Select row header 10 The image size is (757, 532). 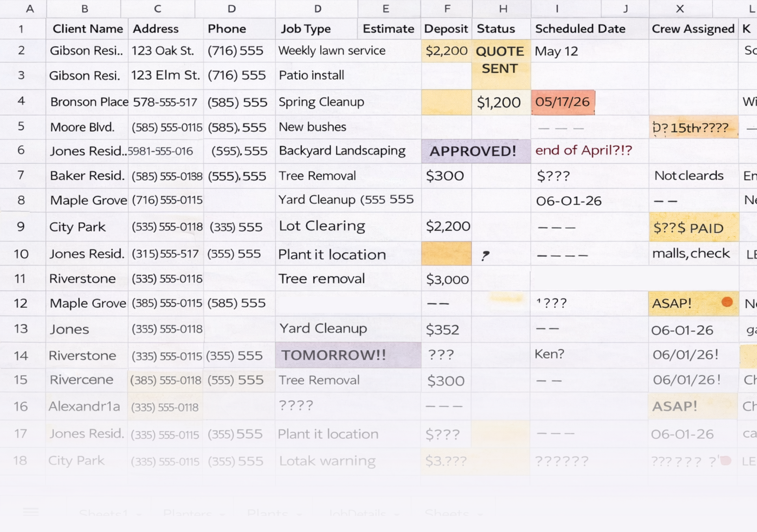21,254
